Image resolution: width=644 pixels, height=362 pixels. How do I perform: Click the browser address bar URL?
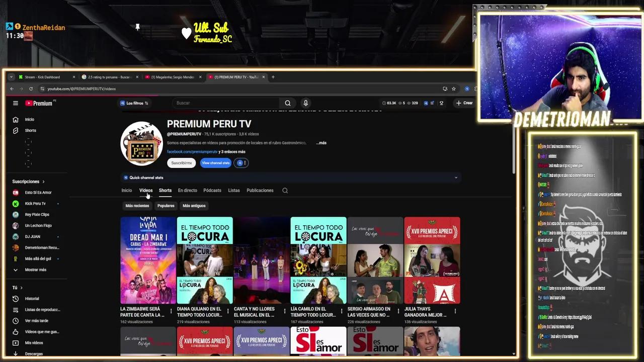pyautogui.click(x=82, y=89)
